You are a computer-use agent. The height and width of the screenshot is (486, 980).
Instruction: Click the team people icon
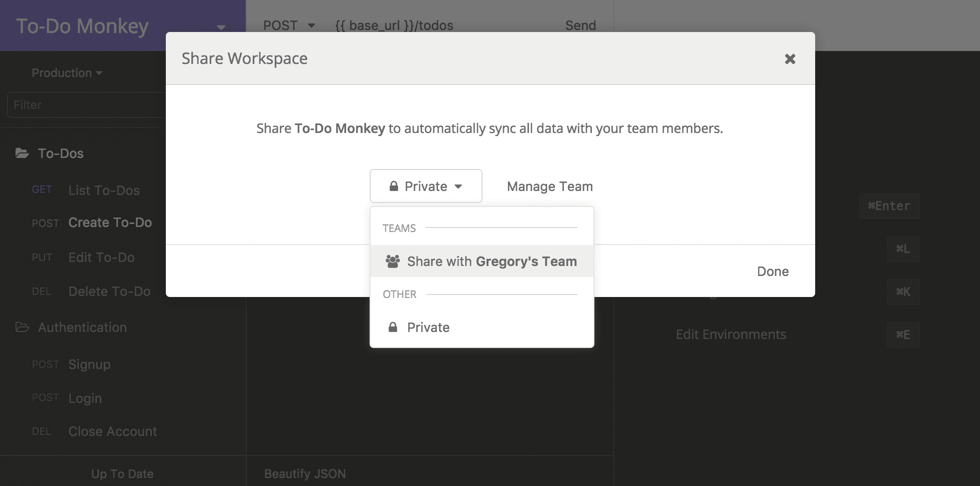[x=393, y=261]
